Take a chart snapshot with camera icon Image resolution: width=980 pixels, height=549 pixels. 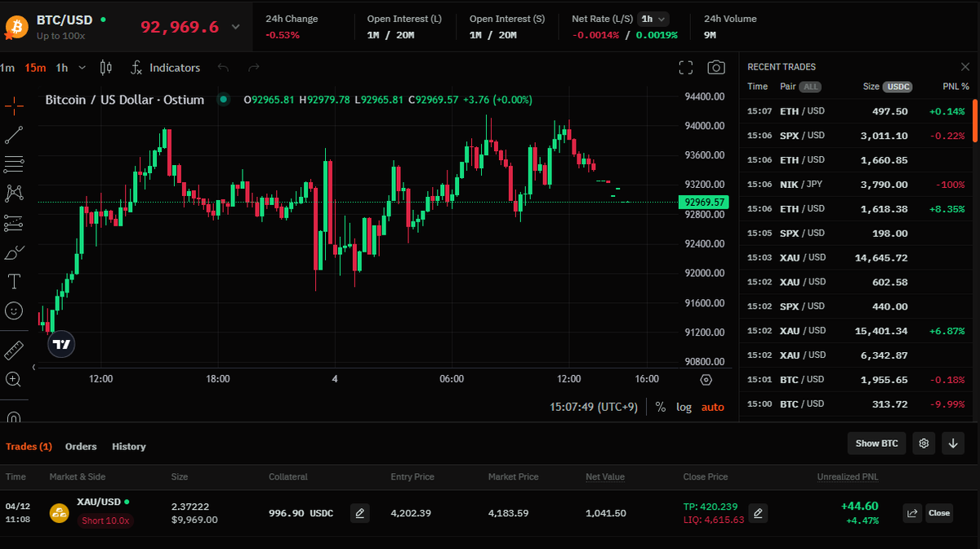point(716,68)
